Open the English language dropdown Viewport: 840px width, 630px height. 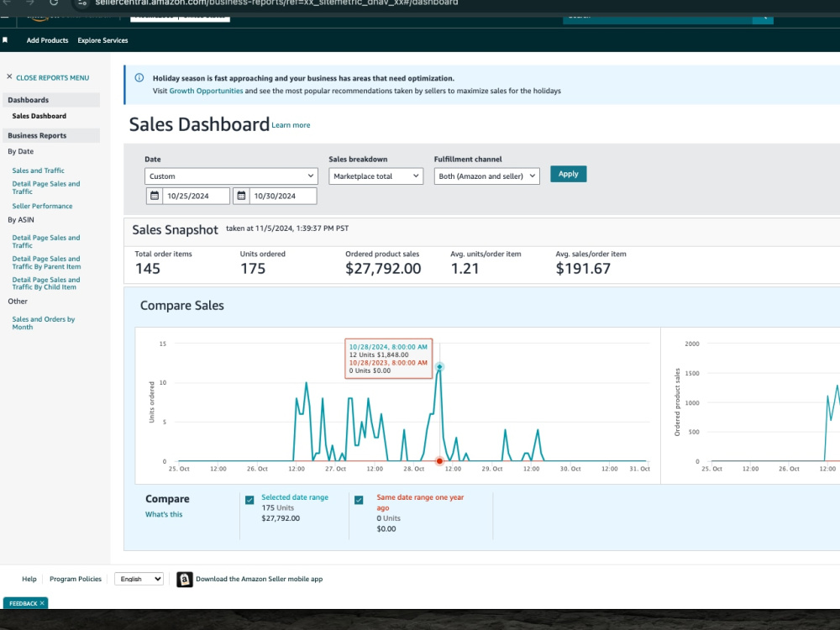(139, 579)
